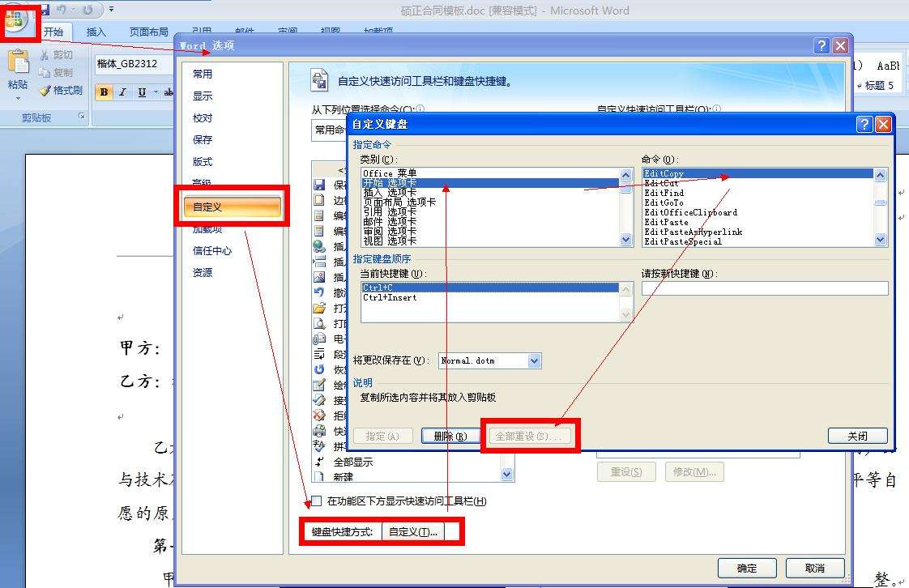Select the blue redo arrow command icon in the list
Viewport: 909px width, 588px height.
click(x=319, y=369)
